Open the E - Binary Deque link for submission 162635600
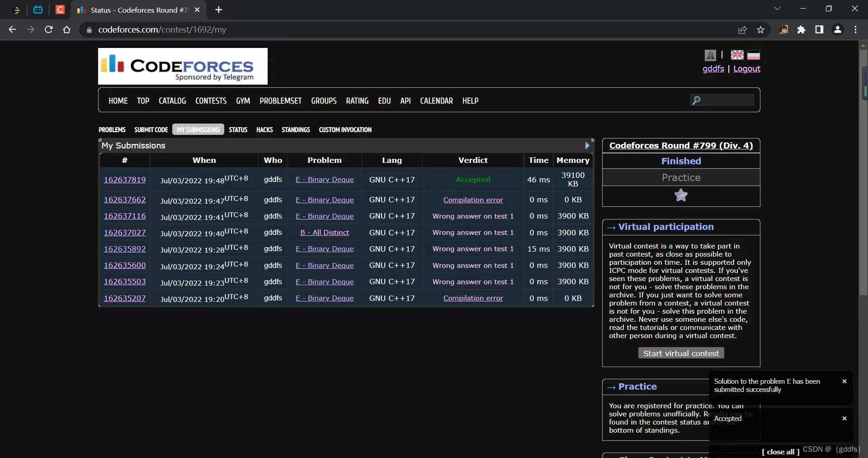This screenshot has width=868, height=458. (325, 266)
